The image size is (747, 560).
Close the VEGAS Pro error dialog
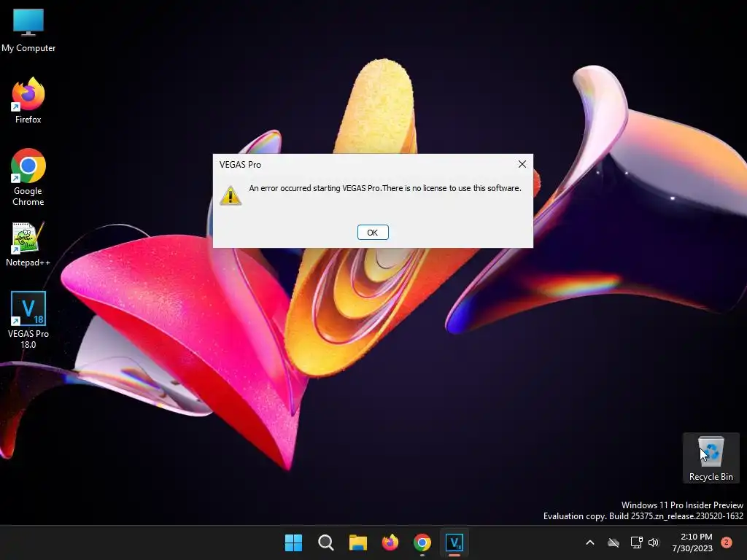[522, 164]
